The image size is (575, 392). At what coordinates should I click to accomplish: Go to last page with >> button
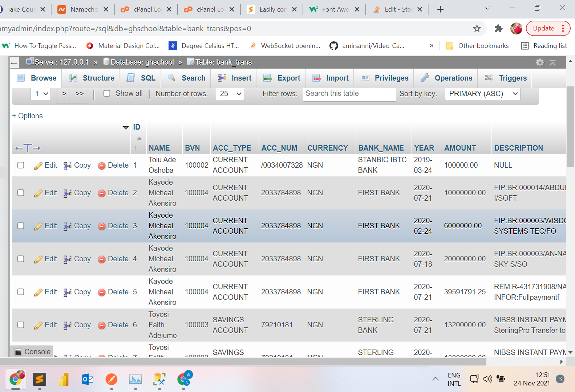tap(80, 94)
